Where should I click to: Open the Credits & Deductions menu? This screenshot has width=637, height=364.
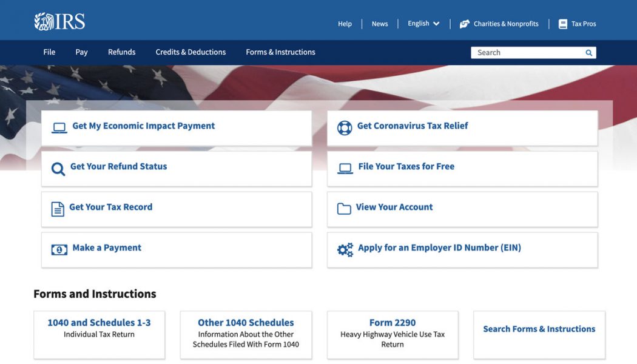pos(190,52)
